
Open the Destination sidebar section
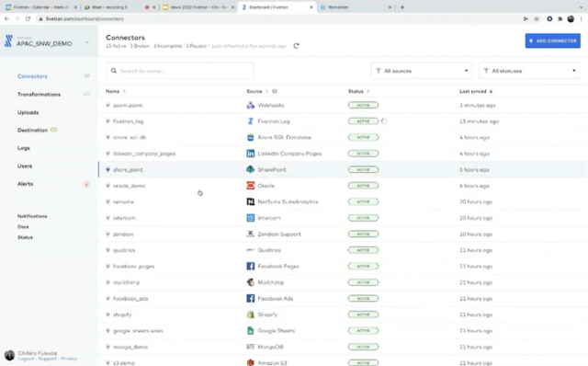coord(32,130)
